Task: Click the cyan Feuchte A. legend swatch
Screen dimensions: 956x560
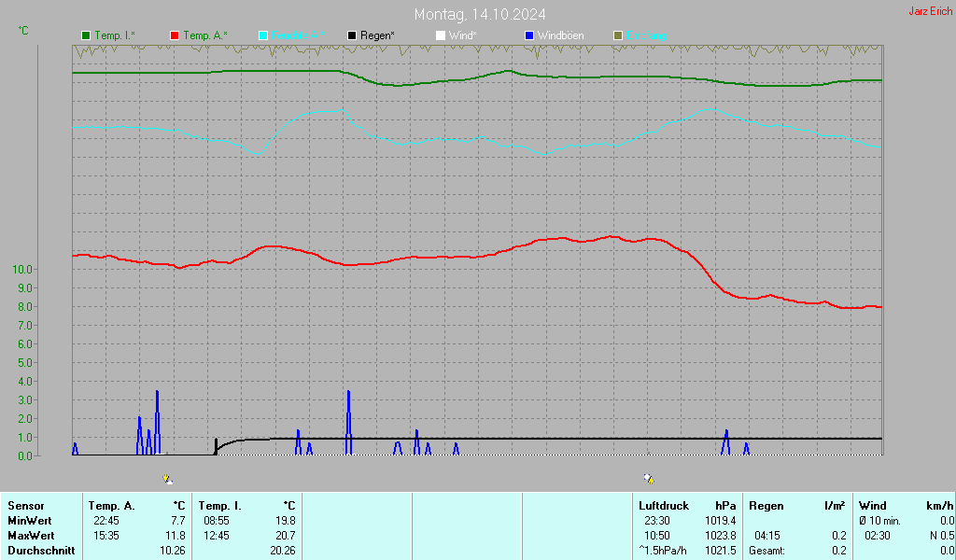Action: 263,35
